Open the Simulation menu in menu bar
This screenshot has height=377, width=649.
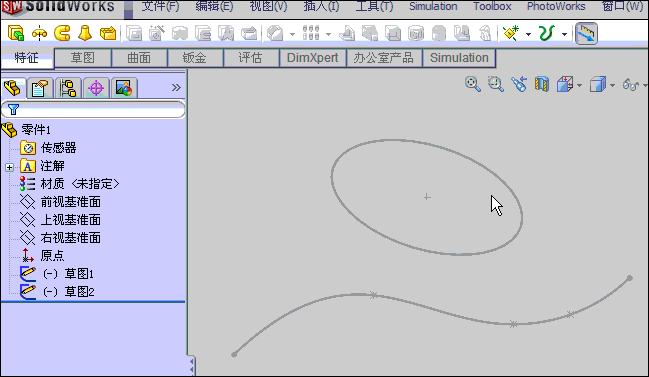[x=433, y=7]
